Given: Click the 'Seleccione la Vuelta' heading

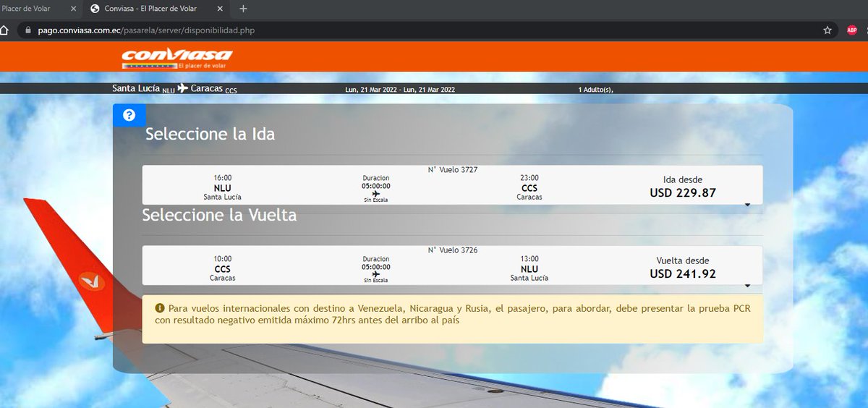Looking at the screenshot, I should point(219,215).
